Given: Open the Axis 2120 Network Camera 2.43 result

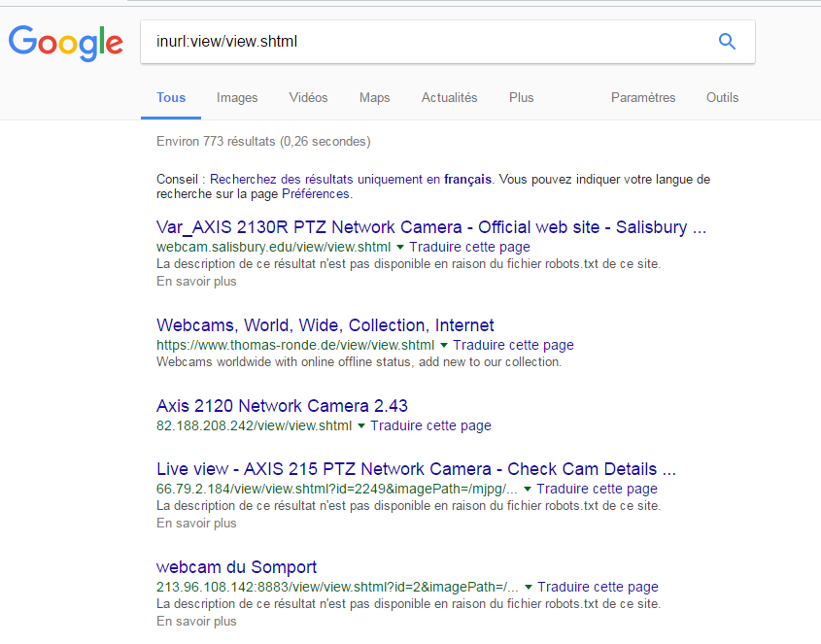Looking at the screenshot, I should [282, 406].
